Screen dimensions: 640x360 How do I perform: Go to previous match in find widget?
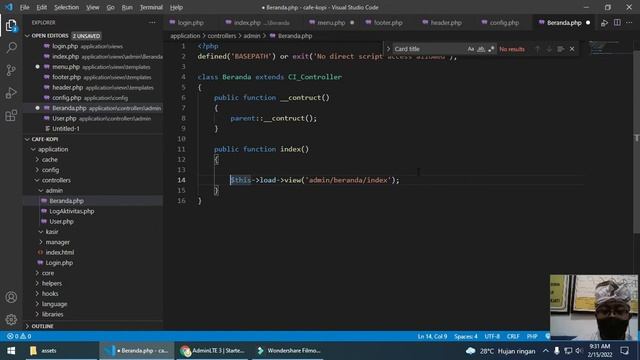[x=537, y=49]
